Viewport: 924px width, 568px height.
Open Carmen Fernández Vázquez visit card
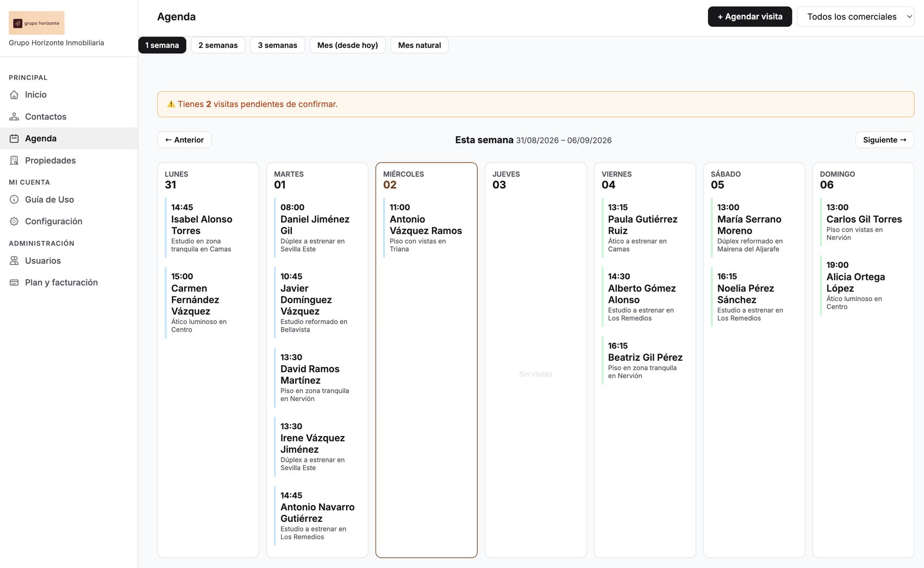coord(208,303)
